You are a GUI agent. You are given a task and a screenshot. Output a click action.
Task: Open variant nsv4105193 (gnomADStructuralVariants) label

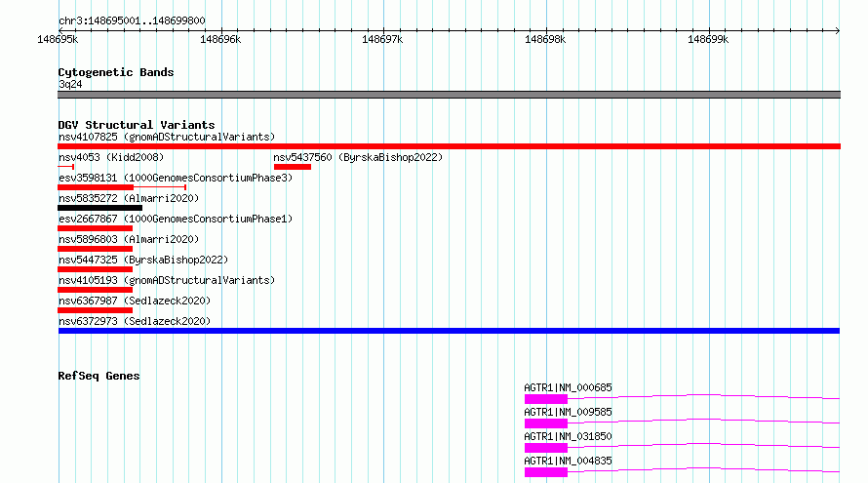[167, 280]
